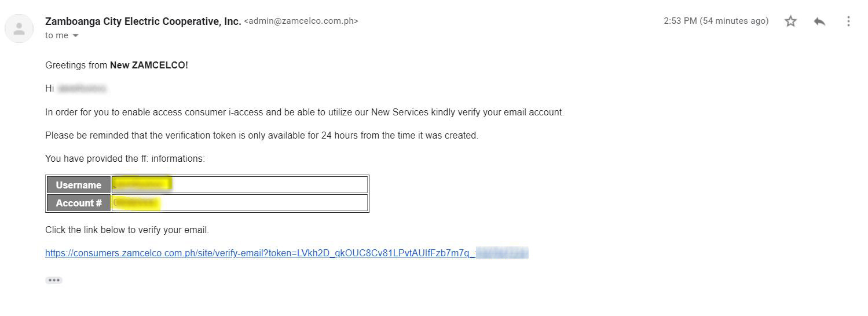Image resolution: width=868 pixels, height=316 pixels.
Task: Click the bold 'New ZAMCELCO!' greeting text
Action: click(149, 66)
